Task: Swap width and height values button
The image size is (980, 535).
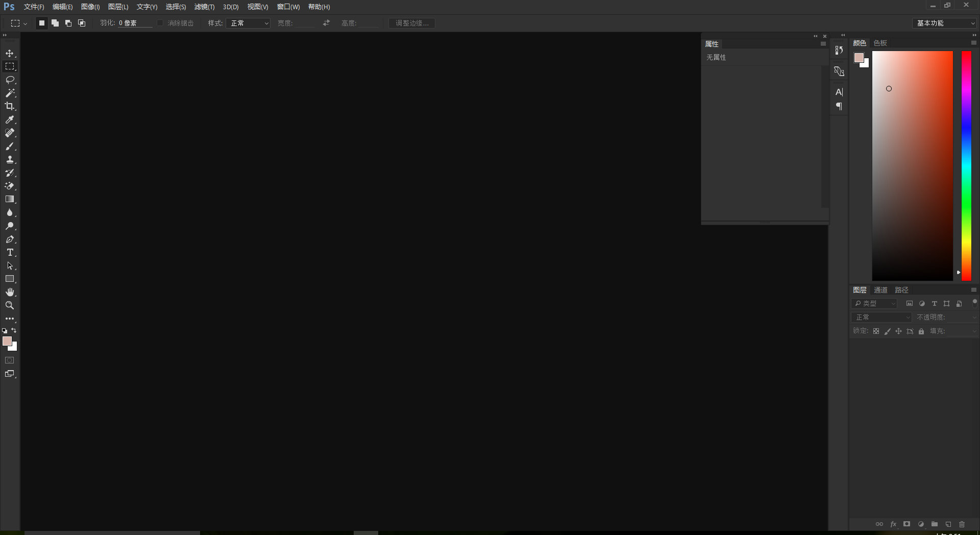Action: 327,23
